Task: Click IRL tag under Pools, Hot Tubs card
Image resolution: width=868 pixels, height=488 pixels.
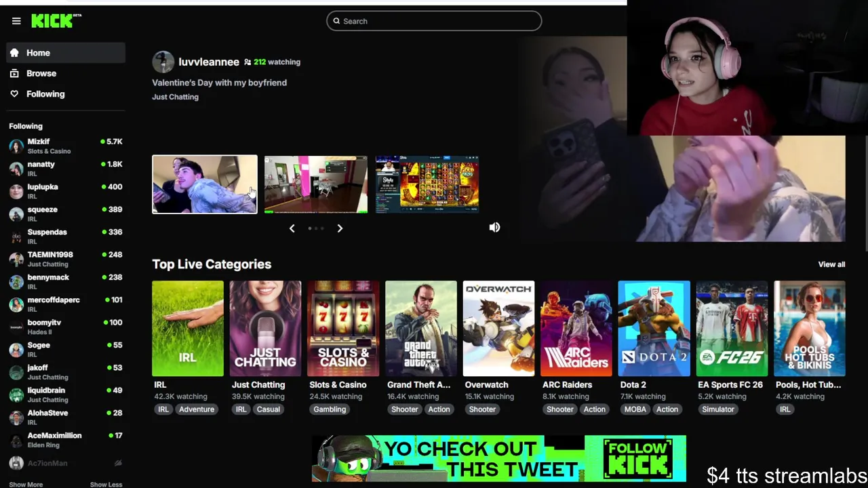Action: tap(785, 409)
